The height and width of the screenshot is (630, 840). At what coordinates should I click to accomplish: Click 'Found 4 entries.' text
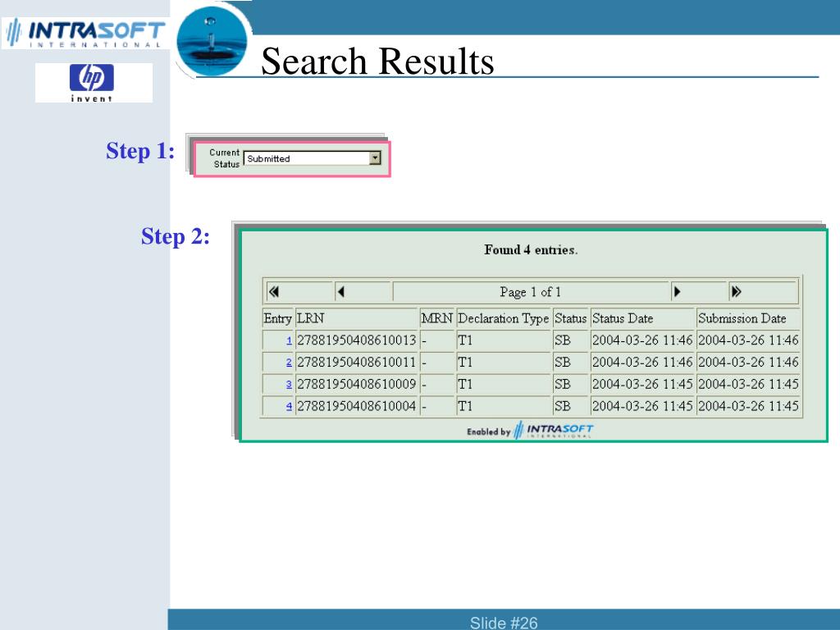531,249
